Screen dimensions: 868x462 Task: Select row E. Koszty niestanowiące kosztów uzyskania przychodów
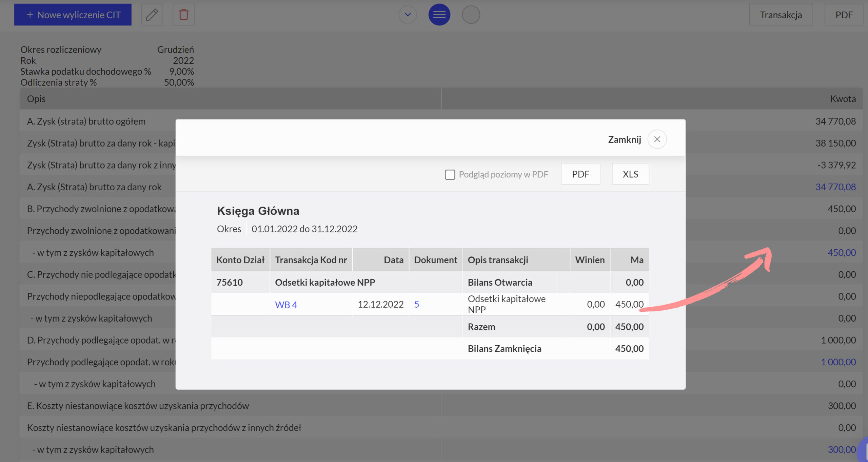point(441,406)
